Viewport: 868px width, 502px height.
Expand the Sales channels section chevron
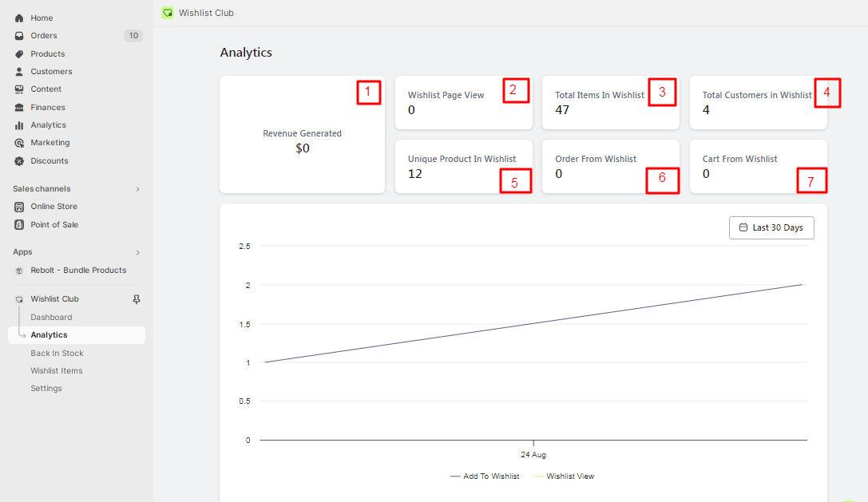[138, 189]
